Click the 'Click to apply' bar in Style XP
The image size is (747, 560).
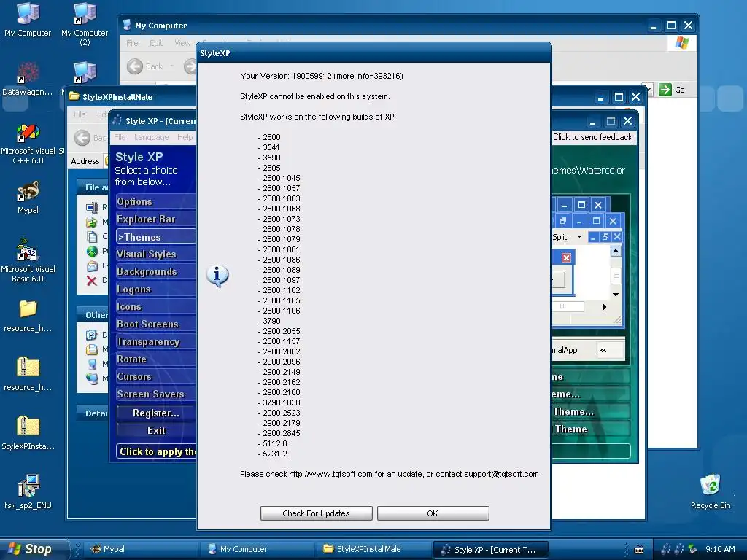[156, 451]
